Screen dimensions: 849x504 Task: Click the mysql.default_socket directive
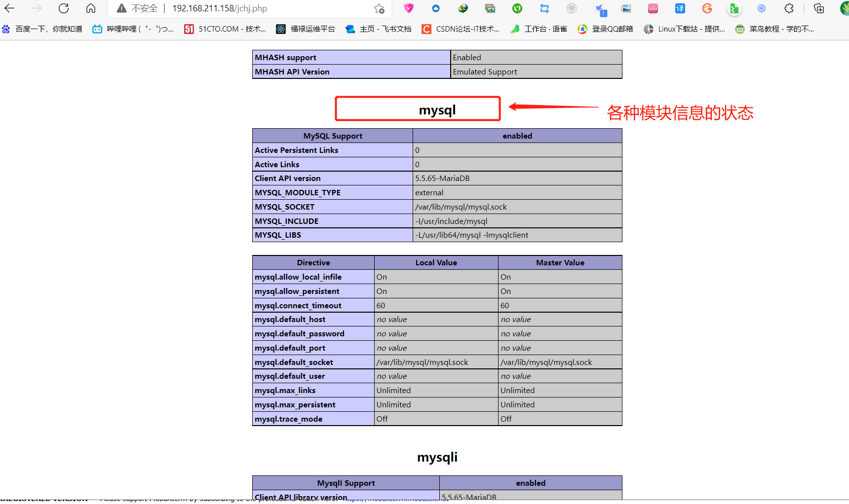pos(294,362)
